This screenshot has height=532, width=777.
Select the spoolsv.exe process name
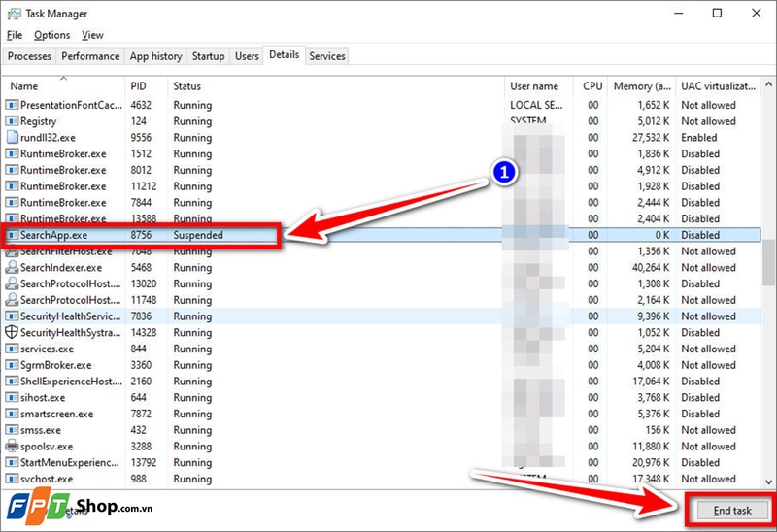(x=47, y=447)
